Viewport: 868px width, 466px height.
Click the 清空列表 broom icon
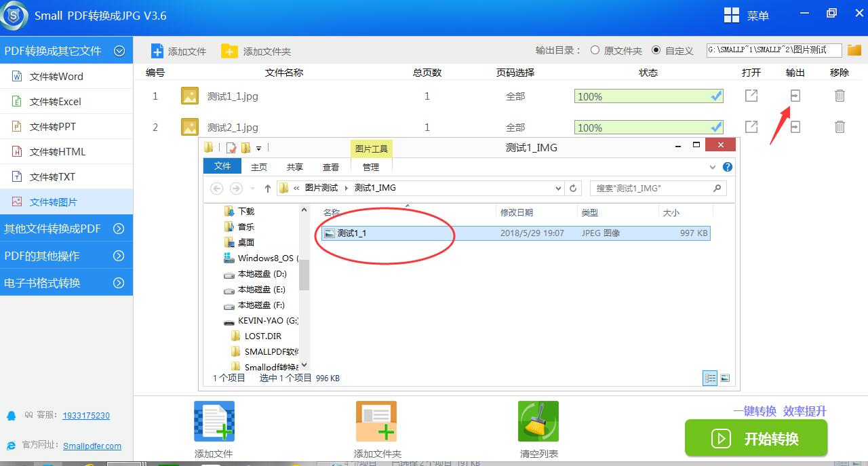[538, 421]
